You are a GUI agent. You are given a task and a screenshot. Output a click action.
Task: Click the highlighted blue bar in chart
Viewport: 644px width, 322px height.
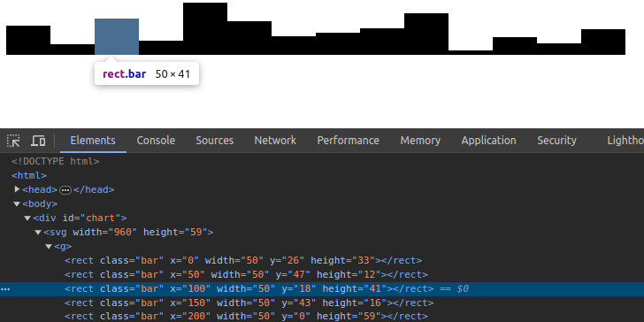coord(117,36)
